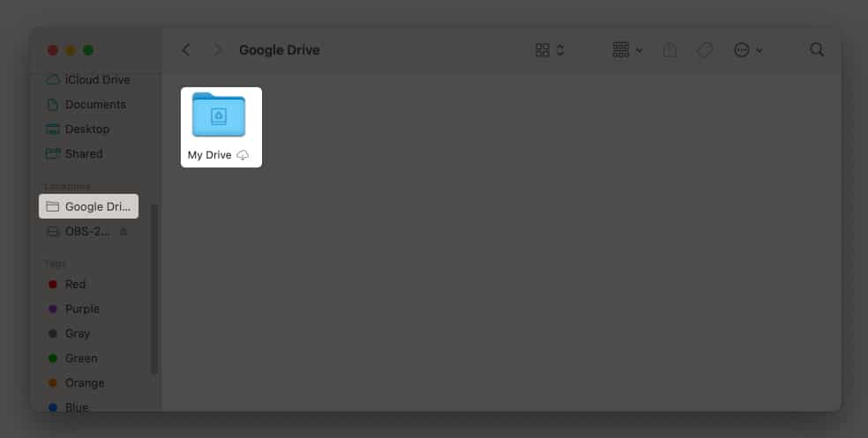The height and width of the screenshot is (438, 868).
Task: Open iCloud Drive in the sidebar
Action: point(88,79)
